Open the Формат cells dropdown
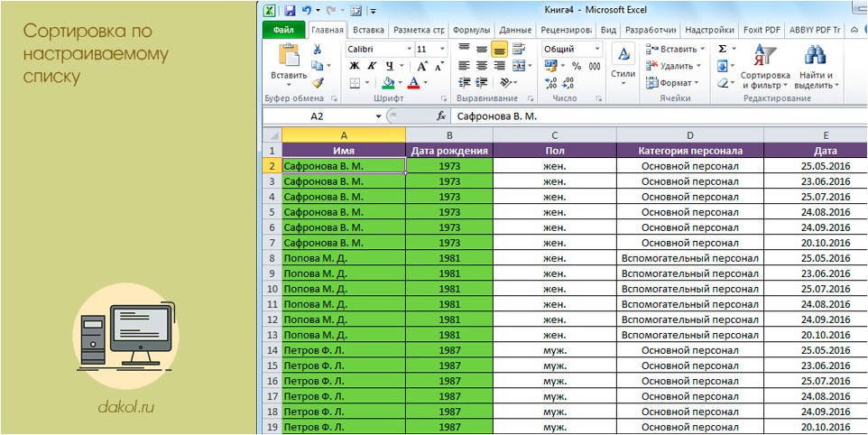 672,83
